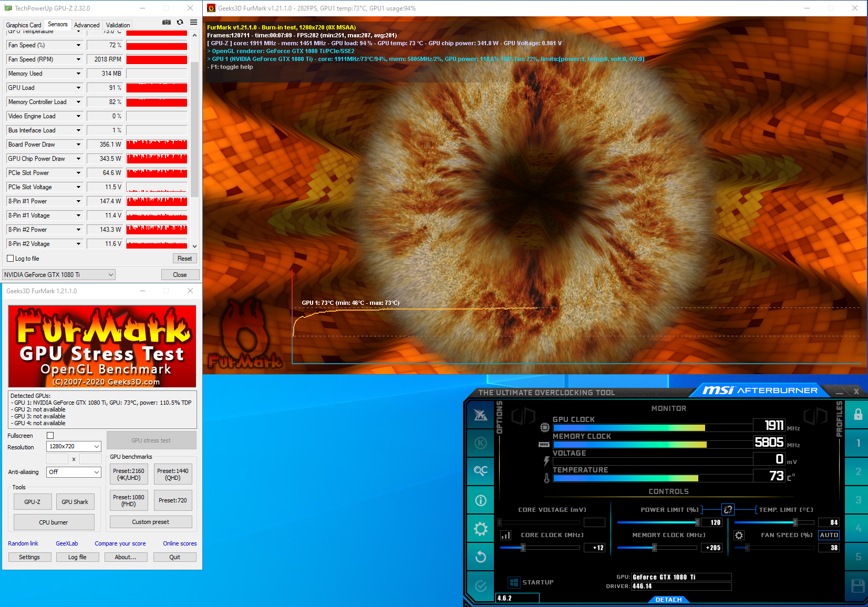Image resolution: width=868 pixels, height=607 pixels.
Task: Open the Board Power Draw sensor dropdown
Action: pyautogui.click(x=79, y=145)
